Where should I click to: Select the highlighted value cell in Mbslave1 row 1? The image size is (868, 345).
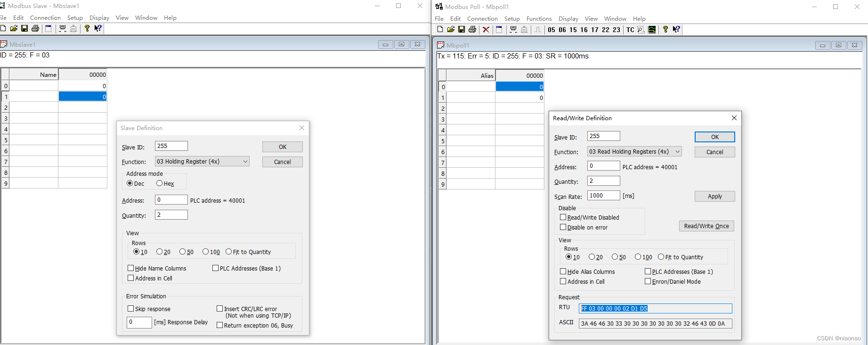tap(82, 96)
